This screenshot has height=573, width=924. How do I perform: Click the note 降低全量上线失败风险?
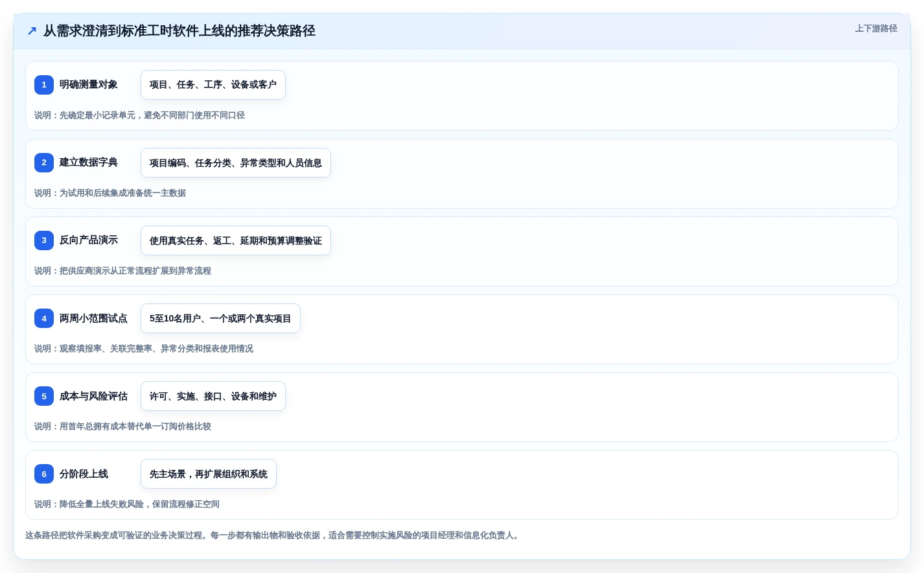click(x=127, y=504)
